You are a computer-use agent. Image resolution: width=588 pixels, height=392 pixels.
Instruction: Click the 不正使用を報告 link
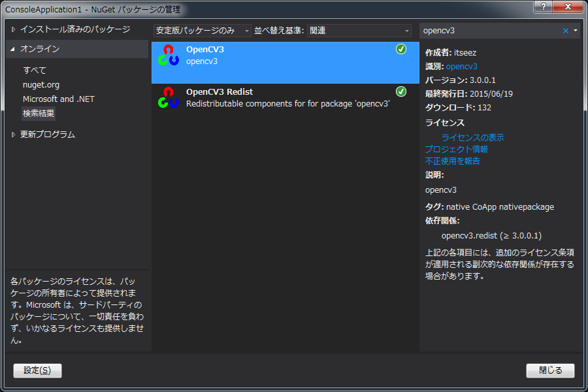click(x=453, y=161)
